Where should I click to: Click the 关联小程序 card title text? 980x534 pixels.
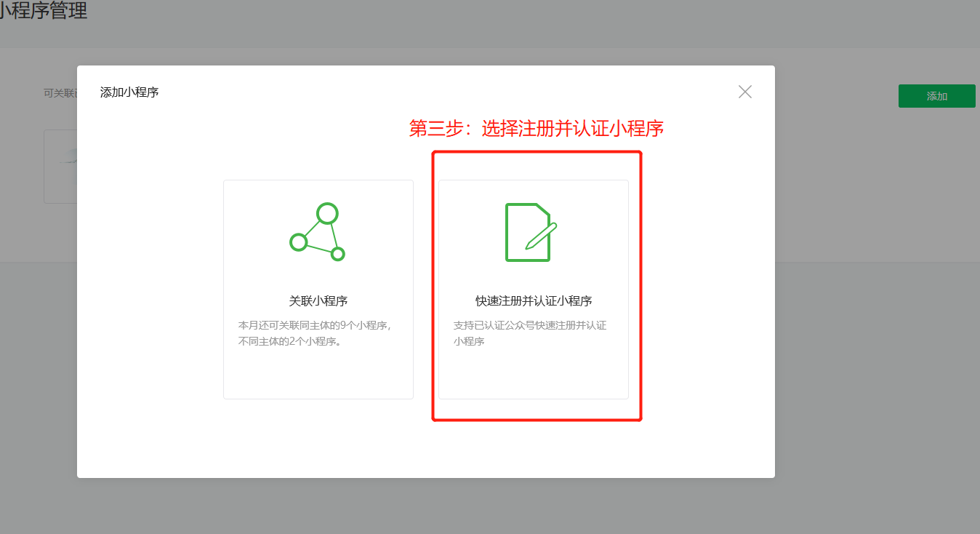pos(318,298)
